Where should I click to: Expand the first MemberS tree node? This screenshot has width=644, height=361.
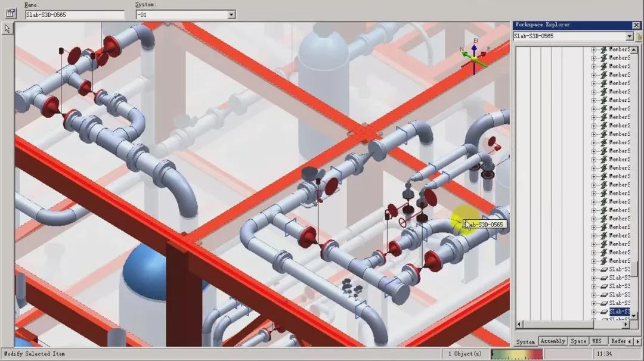594,49
